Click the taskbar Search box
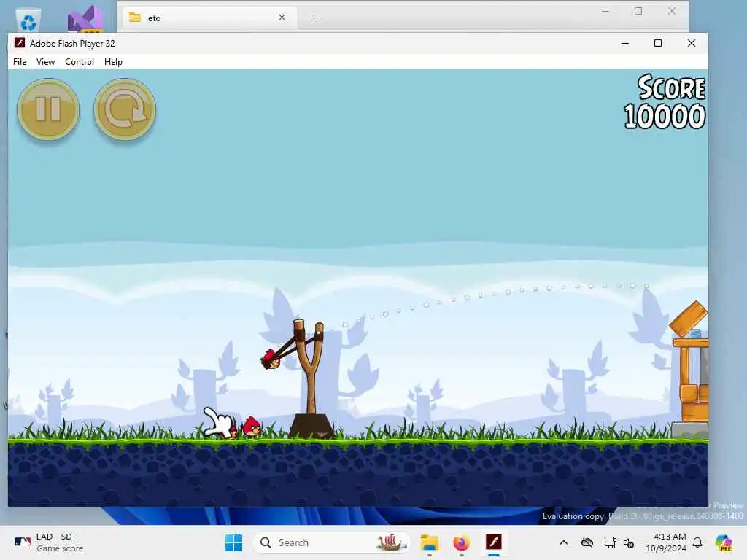This screenshot has width=747, height=560. click(x=332, y=542)
